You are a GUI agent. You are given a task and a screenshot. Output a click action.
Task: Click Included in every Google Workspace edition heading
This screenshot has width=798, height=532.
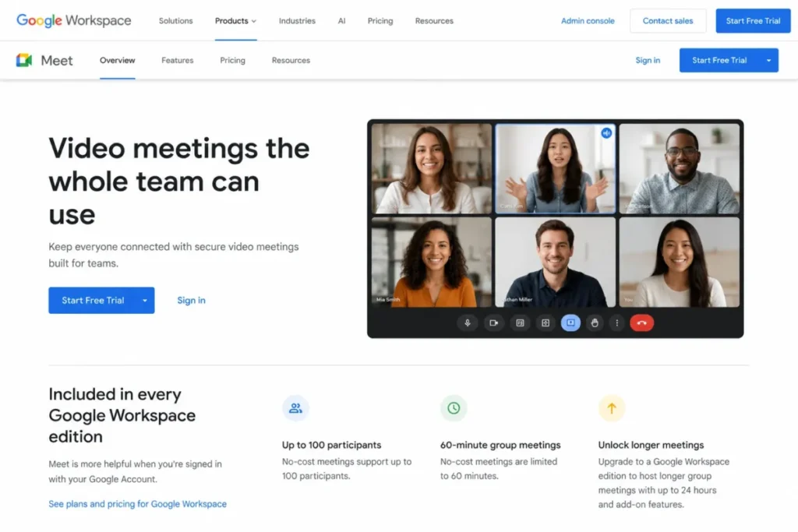[122, 415]
